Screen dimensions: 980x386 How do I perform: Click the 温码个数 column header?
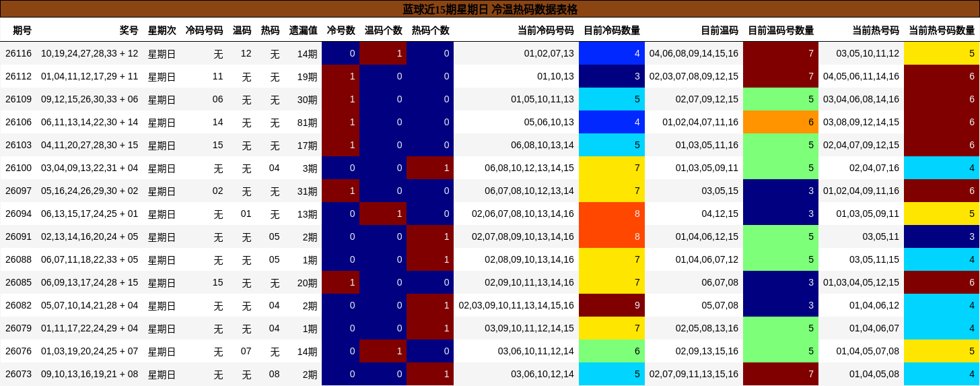[384, 30]
